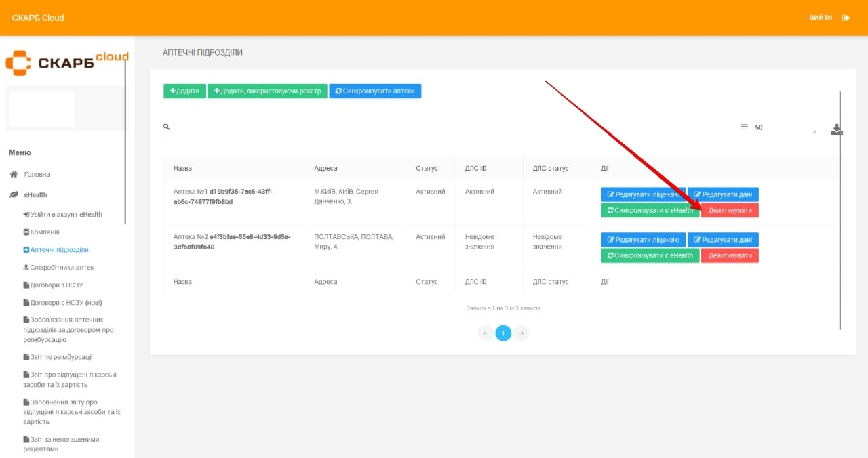Viewport: 868px width, 458px height.
Task: Go to the previous page arrow
Action: click(x=486, y=333)
